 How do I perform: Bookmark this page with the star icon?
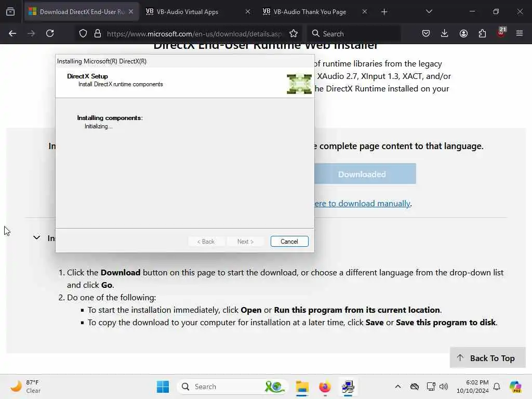(294, 34)
